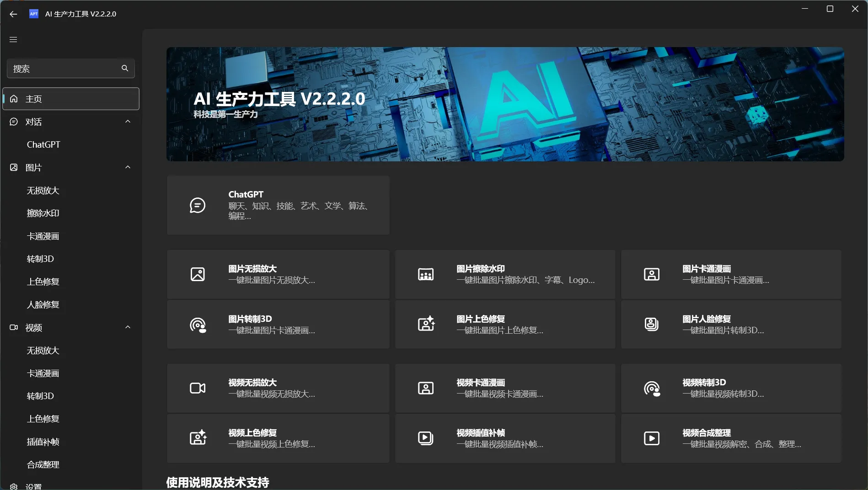868x490 pixels.
Task: Open the ChatGPT card title
Action: (246, 194)
